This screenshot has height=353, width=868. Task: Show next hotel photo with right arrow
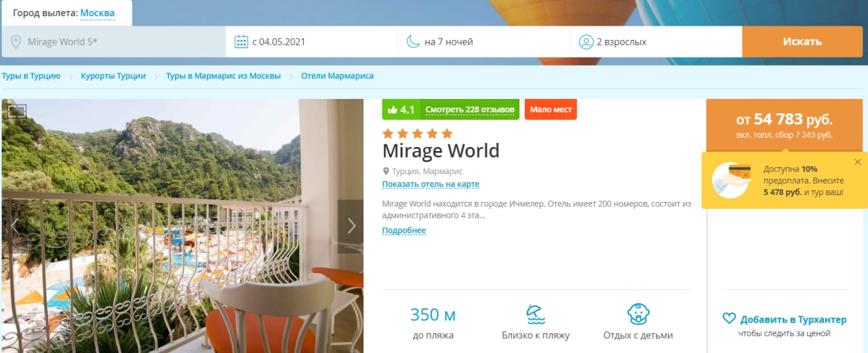coord(351,226)
